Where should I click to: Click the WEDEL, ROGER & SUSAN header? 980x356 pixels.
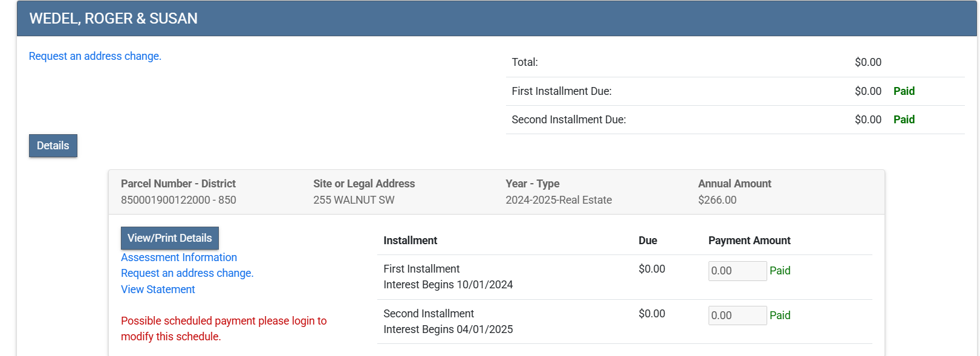pos(114,19)
